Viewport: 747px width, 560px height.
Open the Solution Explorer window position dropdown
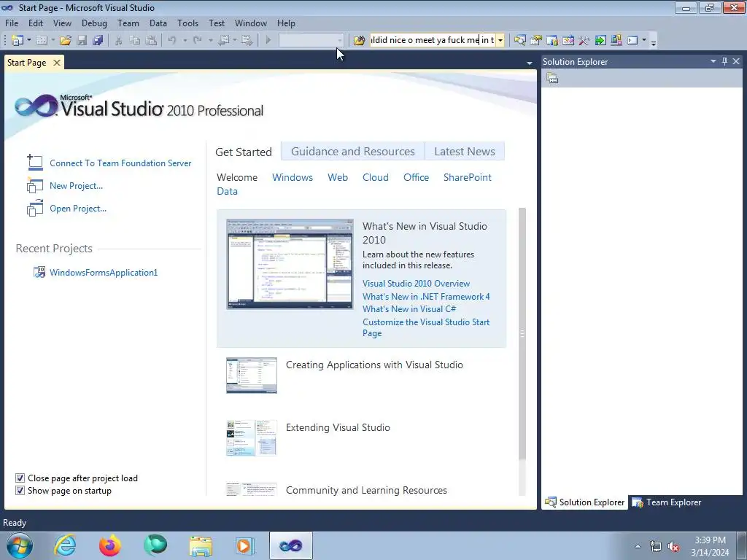point(713,61)
